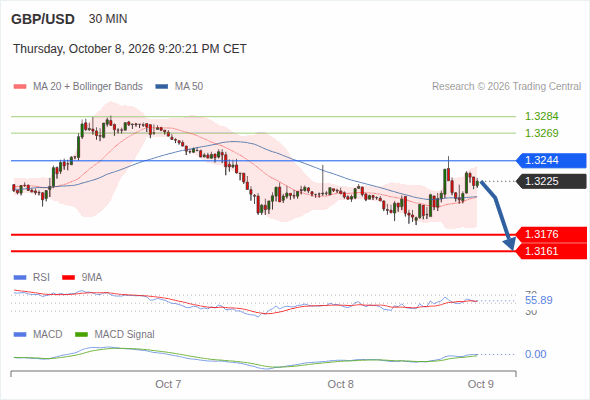Click the 30 MIN timeframe label

pyautogui.click(x=108, y=19)
